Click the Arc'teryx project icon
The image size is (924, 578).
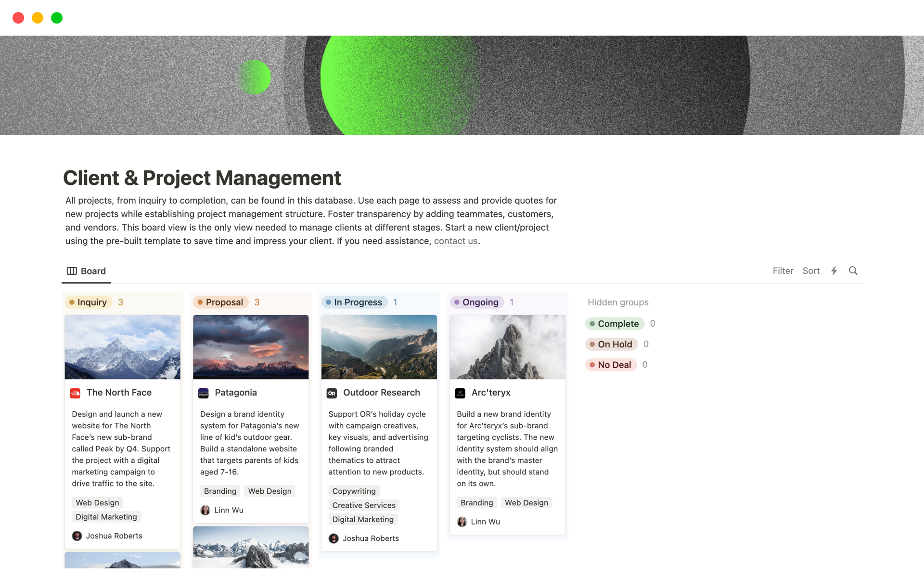click(461, 392)
